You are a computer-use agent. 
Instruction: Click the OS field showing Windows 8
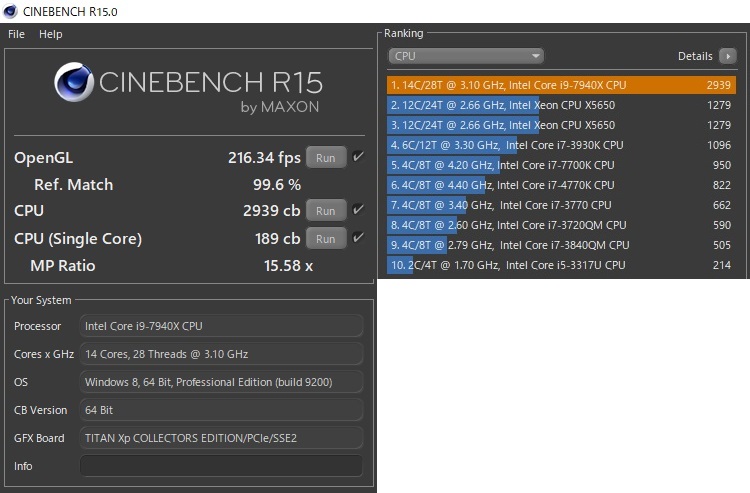coord(221,382)
